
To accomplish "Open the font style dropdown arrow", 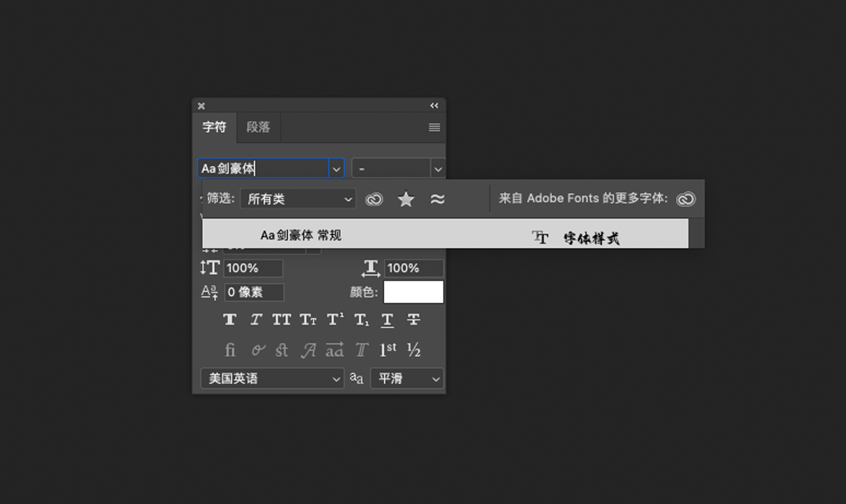I will (437, 169).
